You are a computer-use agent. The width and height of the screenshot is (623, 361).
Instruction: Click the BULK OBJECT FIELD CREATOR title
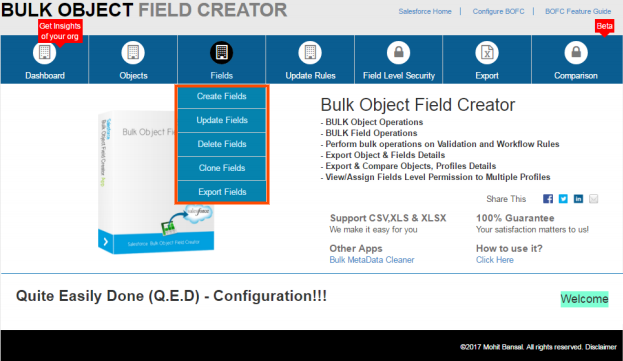[x=144, y=10]
